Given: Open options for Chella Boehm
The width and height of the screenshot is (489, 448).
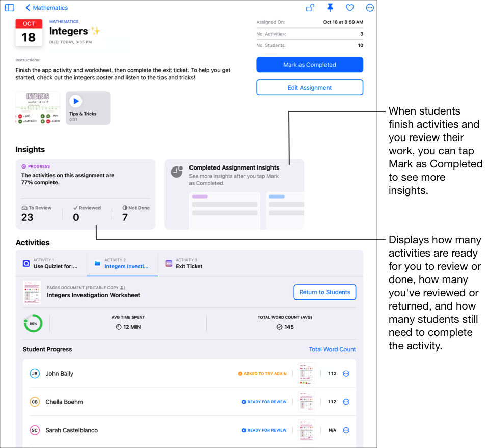Looking at the screenshot, I should click(346, 402).
